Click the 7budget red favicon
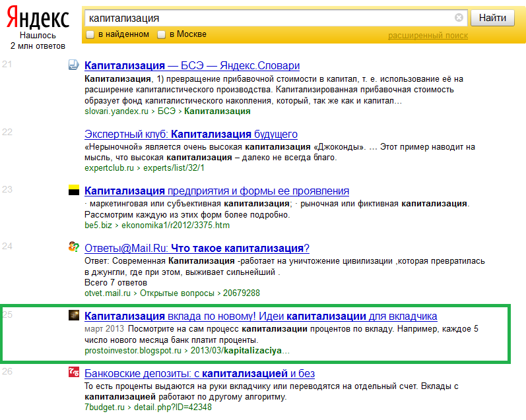The height and width of the screenshot is (420, 526). (x=73, y=372)
